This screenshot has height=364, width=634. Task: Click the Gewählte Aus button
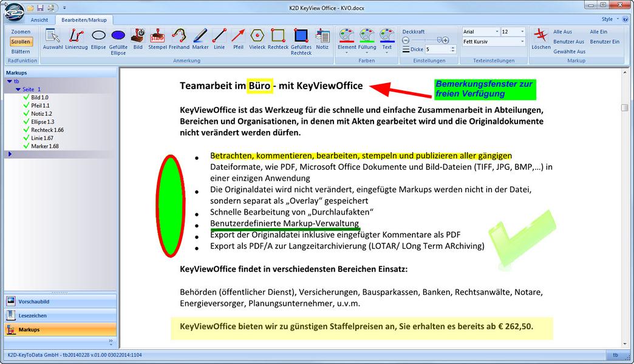tap(569, 52)
